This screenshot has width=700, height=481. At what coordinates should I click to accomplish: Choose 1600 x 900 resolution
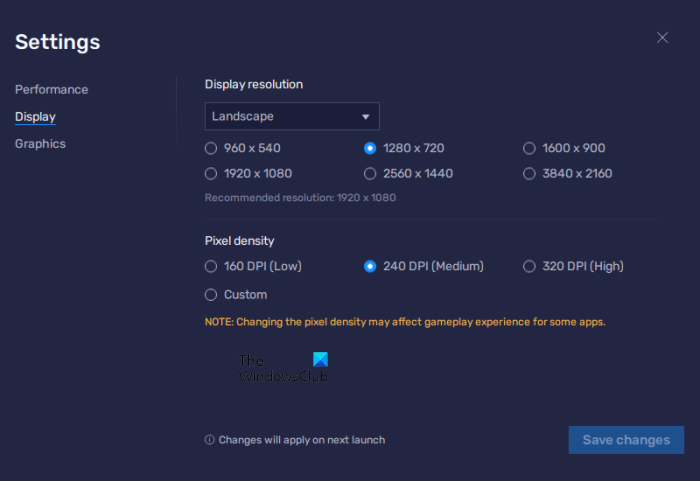[x=530, y=148]
